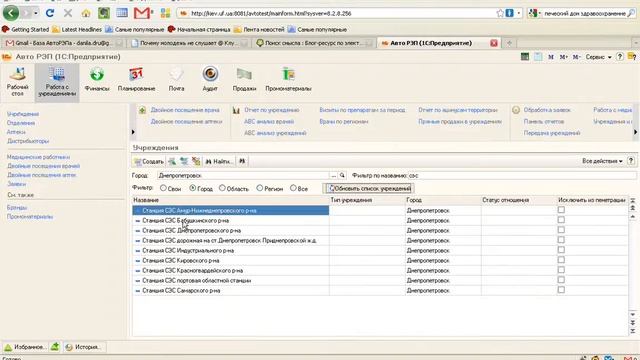Open the Промоматериалы section
The height and width of the screenshot is (360, 640).
[288, 80]
